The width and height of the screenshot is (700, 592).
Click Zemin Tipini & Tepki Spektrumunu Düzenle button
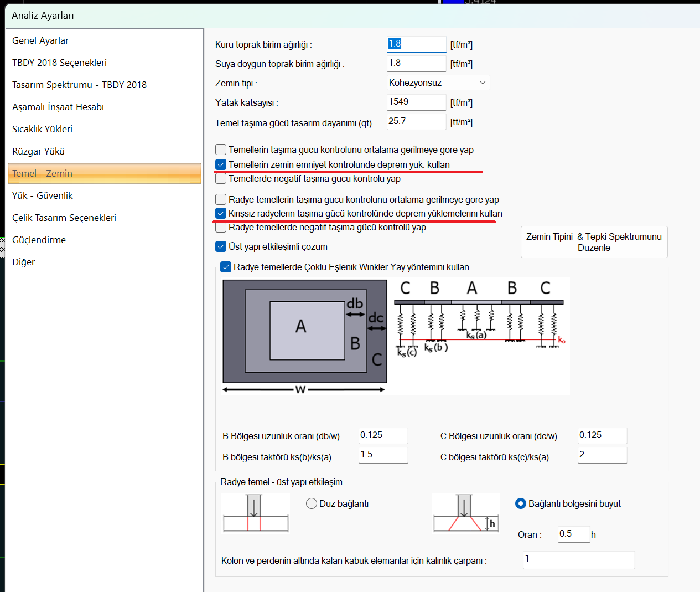(594, 242)
